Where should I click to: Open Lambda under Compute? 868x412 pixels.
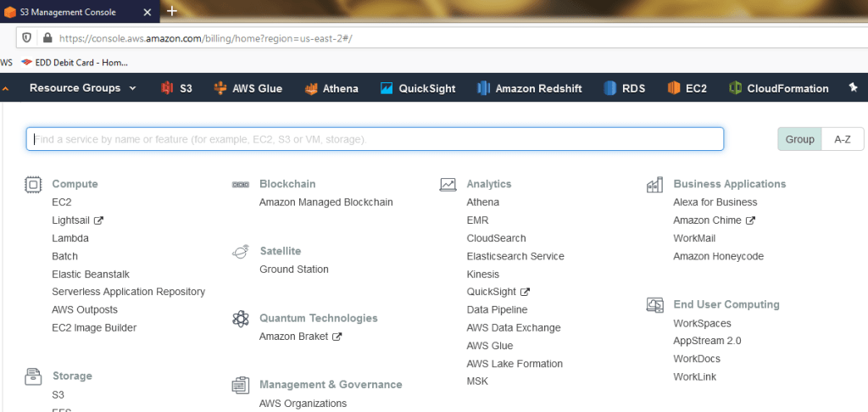70,238
